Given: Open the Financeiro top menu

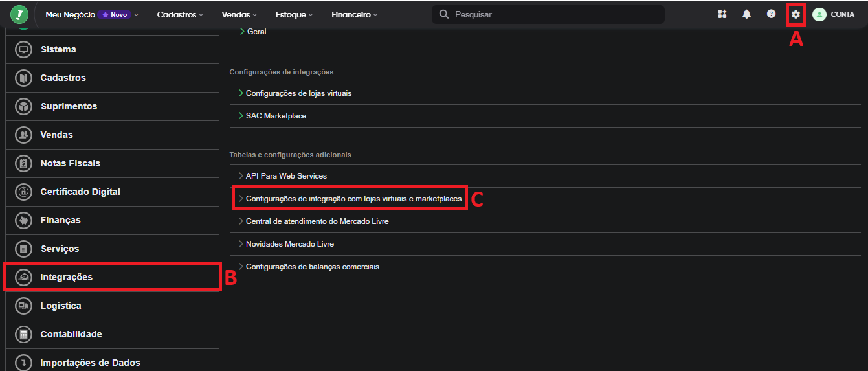Looking at the screenshot, I should 354,14.
